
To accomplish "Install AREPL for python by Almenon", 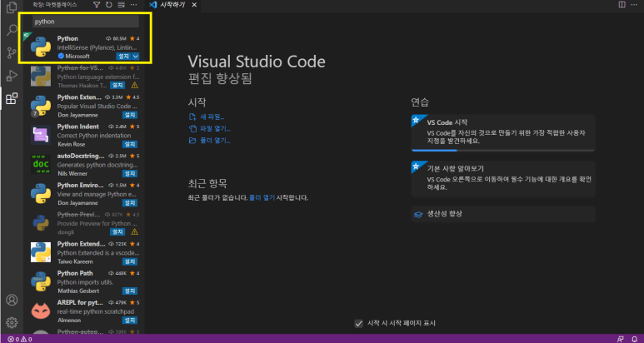I will tap(130, 320).
